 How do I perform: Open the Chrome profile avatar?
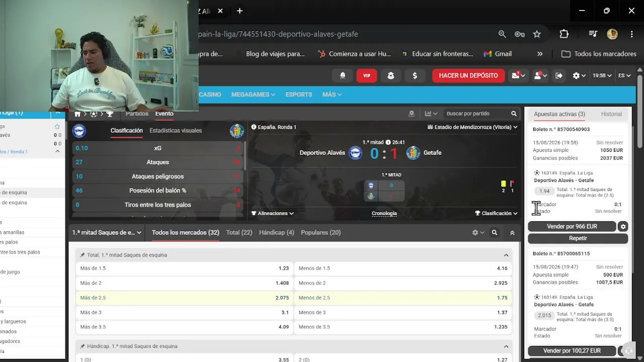point(612,34)
